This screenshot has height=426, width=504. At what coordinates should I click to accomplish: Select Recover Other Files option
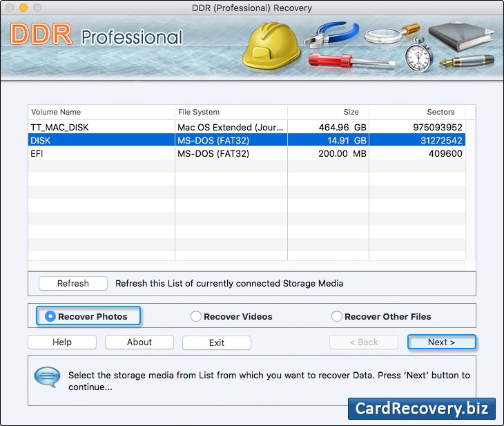coord(336,316)
